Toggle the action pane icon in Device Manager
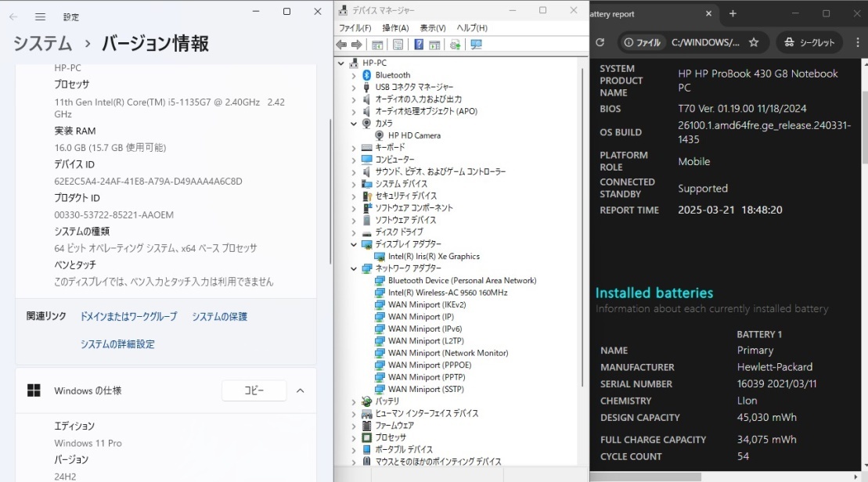868x482 pixels. (x=434, y=45)
